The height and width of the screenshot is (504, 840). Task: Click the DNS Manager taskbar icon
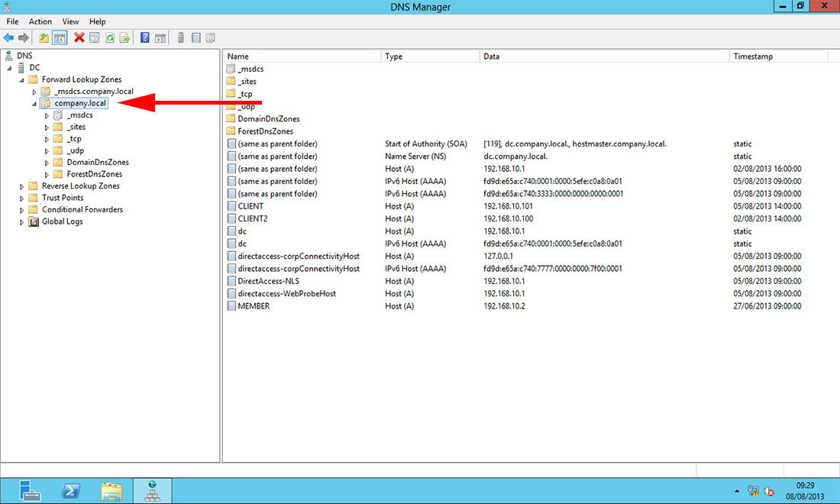coord(152,490)
